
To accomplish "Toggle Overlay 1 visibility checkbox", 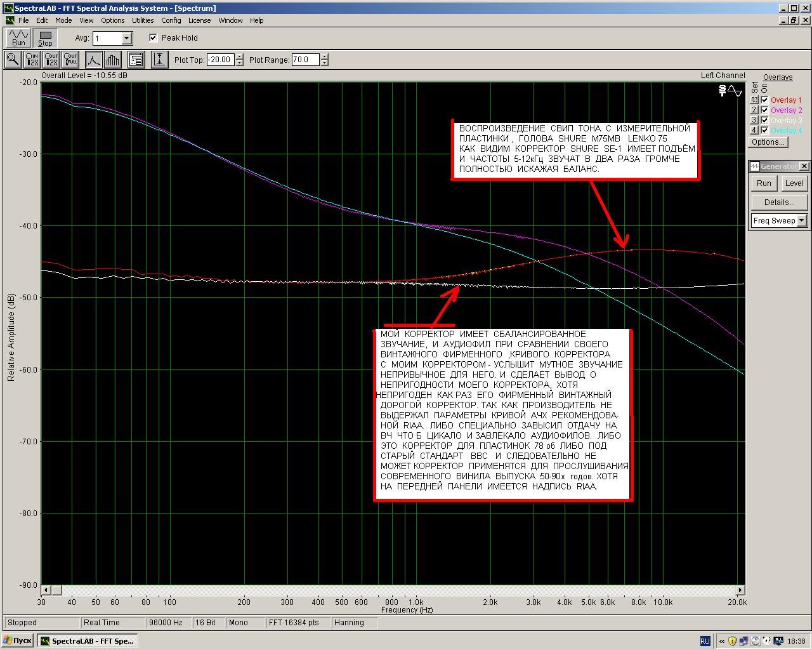I will pos(764,100).
